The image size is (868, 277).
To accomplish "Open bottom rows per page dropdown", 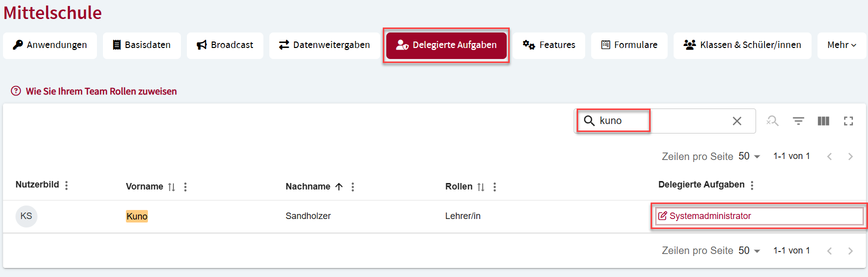I will (749, 250).
